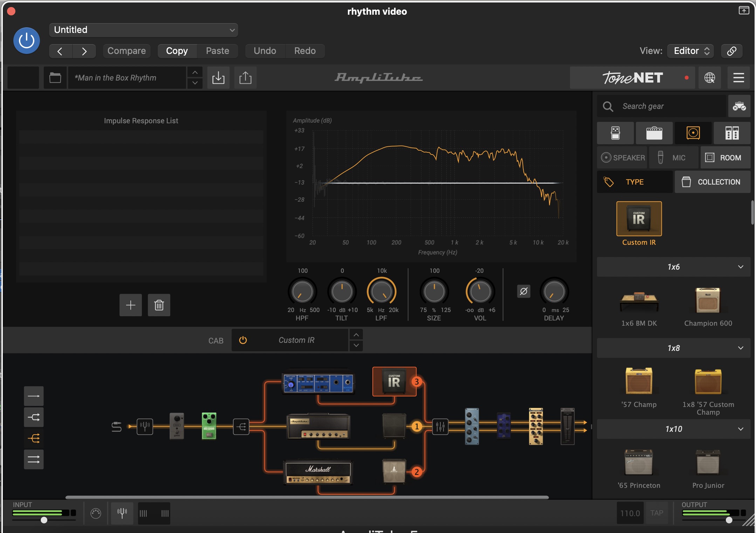Select three-path split routing icon
The image size is (756, 533).
[34, 438]
